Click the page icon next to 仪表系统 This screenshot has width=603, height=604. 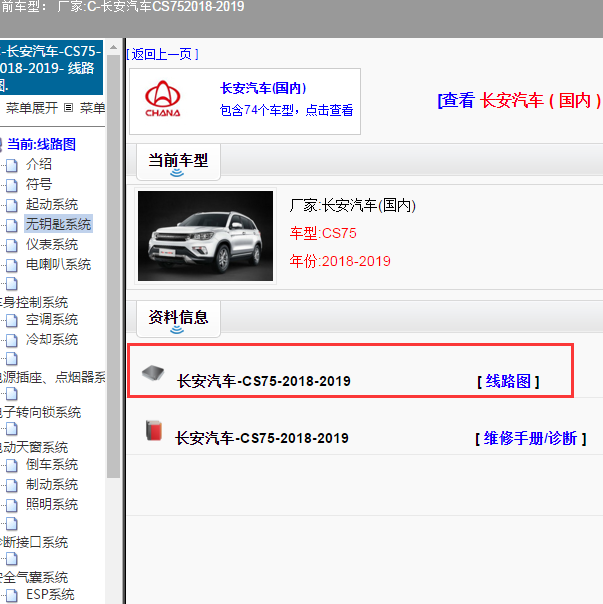(12, 246)
